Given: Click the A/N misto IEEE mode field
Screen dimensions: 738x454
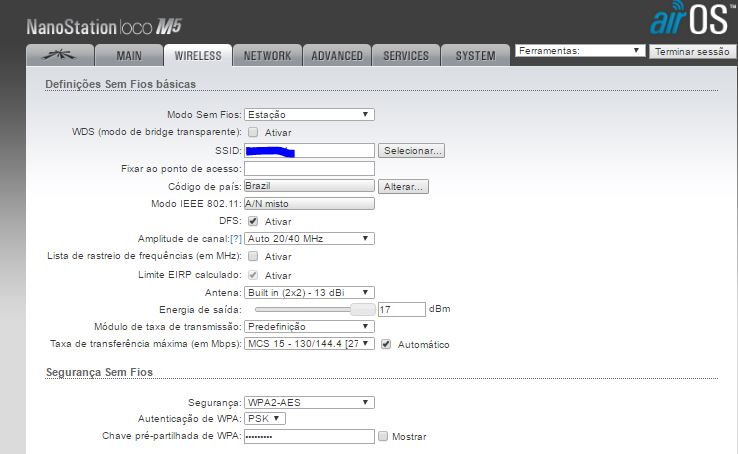Looking at the screenshot, I should click(309, 203).
